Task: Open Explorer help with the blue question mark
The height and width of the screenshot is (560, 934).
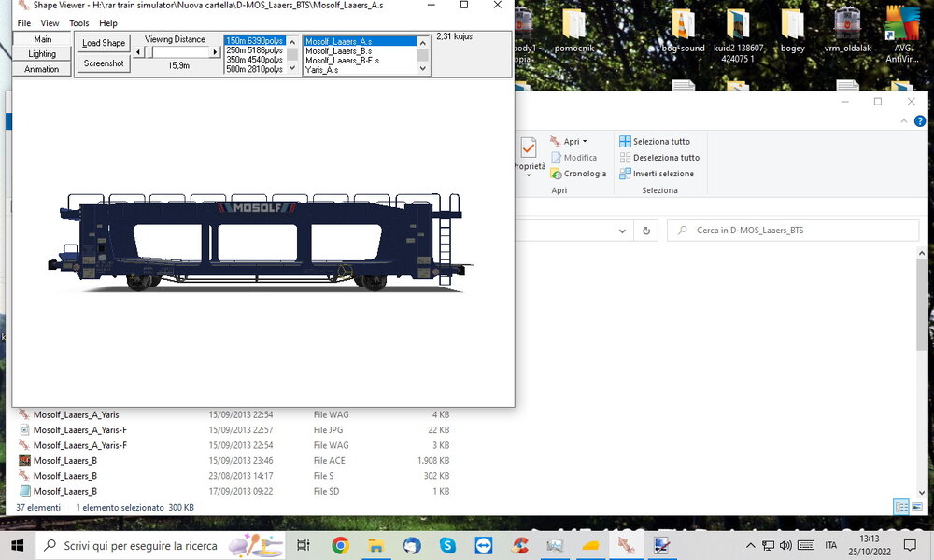Action: (920, 120)
